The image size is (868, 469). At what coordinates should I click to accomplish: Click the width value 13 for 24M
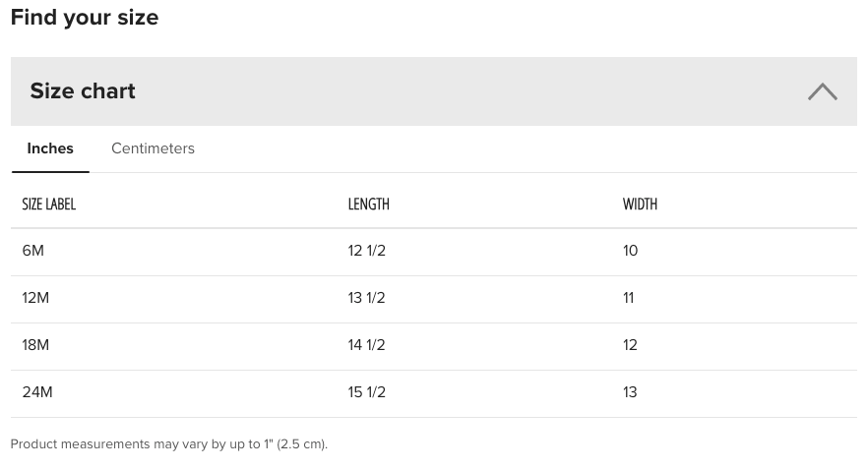(x=630, y=392)
